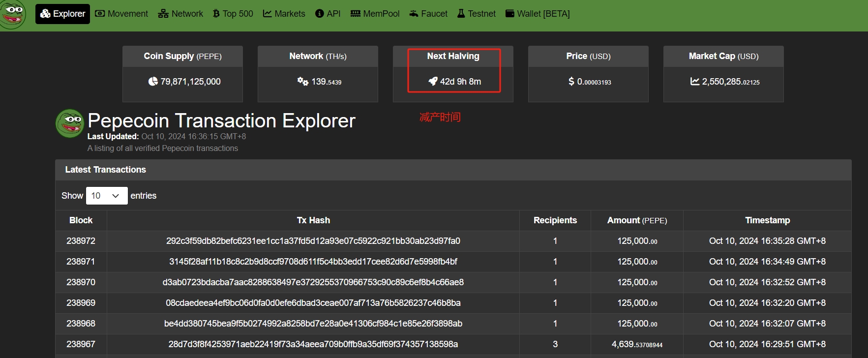Go to the Markets page

[284, 14]
